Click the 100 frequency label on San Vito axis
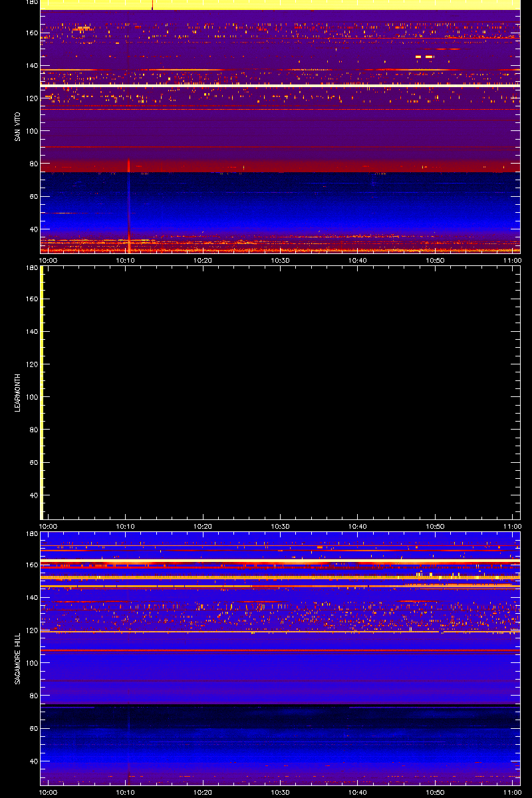This screenshot has height=798, width=532. point(31,131)
